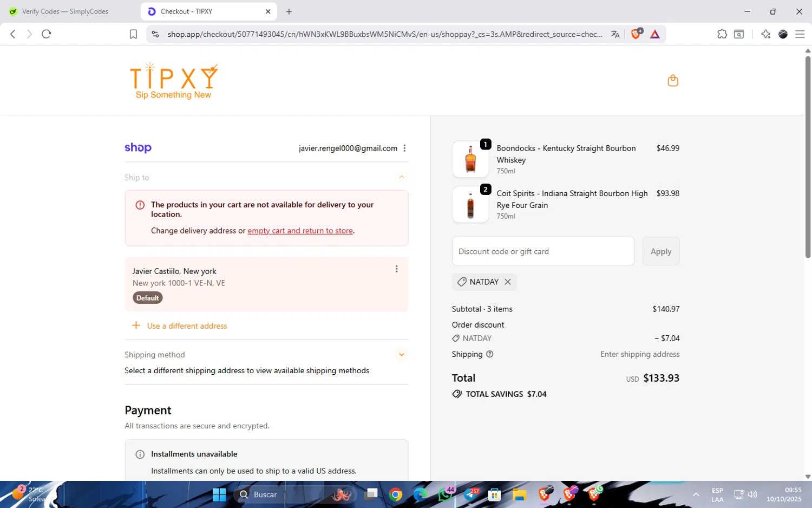Open Brave wallet icon in toolbar
Image resolution: width=812 pixels, height=508 pixels.
point(783,34)
